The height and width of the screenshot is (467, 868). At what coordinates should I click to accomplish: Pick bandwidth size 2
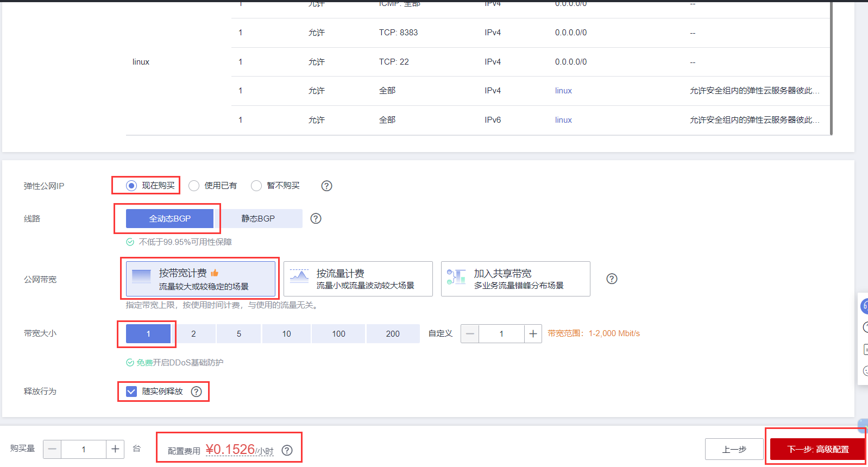coord(193,333)
